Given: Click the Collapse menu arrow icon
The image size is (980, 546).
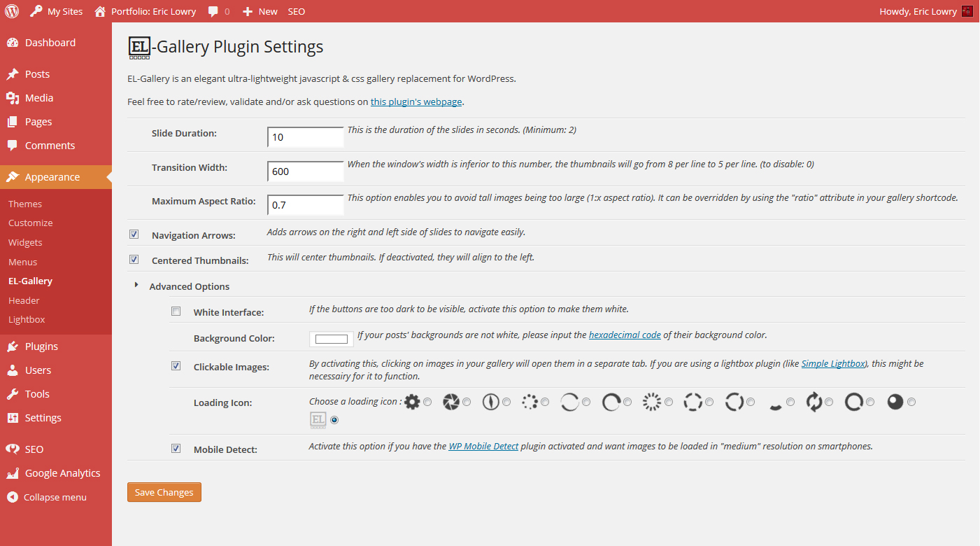Looking at the screenshot, I should [12, 497].
